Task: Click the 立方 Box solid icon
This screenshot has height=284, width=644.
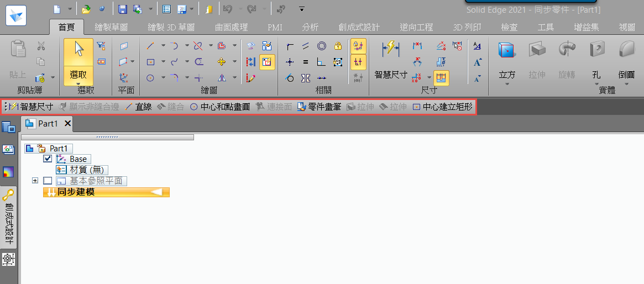Action: point(507,50)
